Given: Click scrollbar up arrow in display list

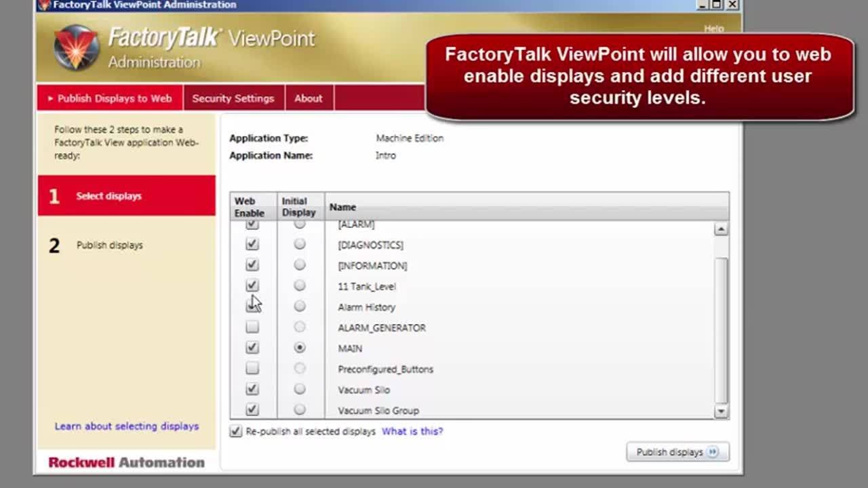Looking at the screenshot, I should [x=721, y=229].
